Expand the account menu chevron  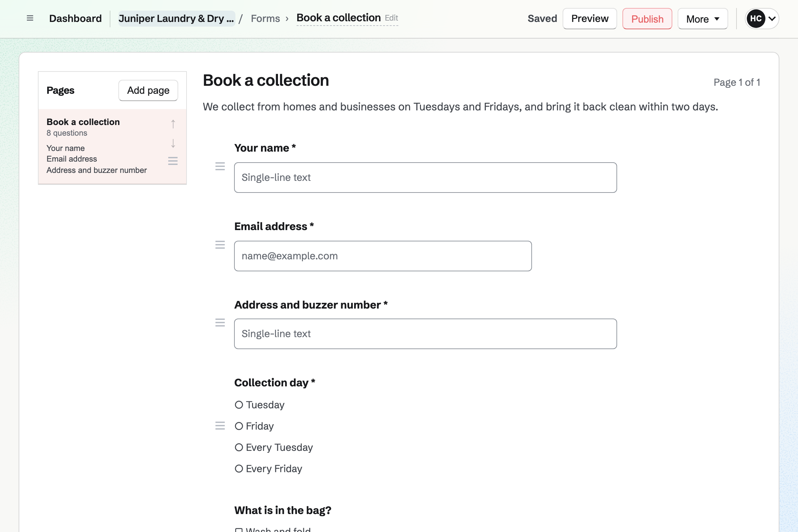(x=772, y=19)
